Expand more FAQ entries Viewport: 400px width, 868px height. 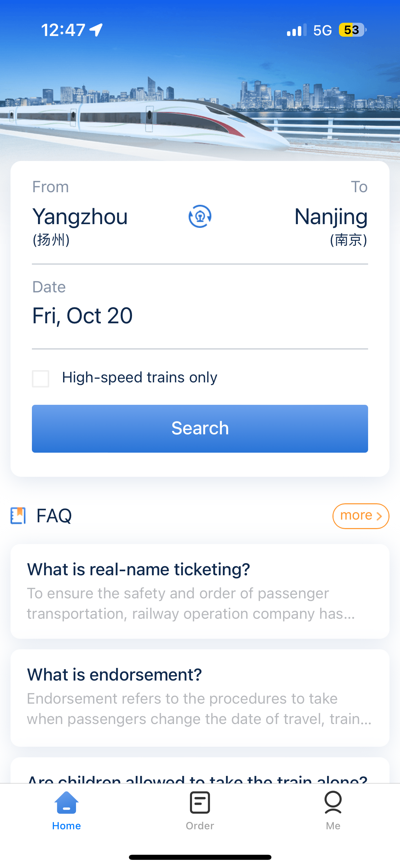coord(361,516)
